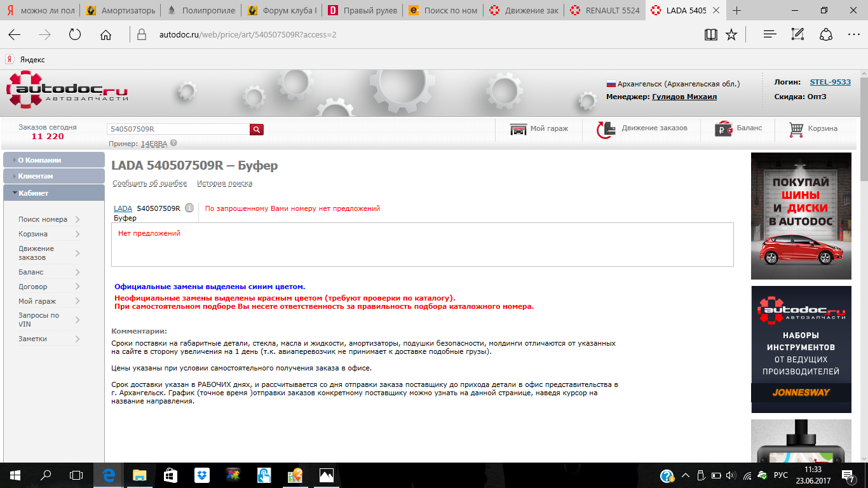Click the LADA brand link

point(123,208)
